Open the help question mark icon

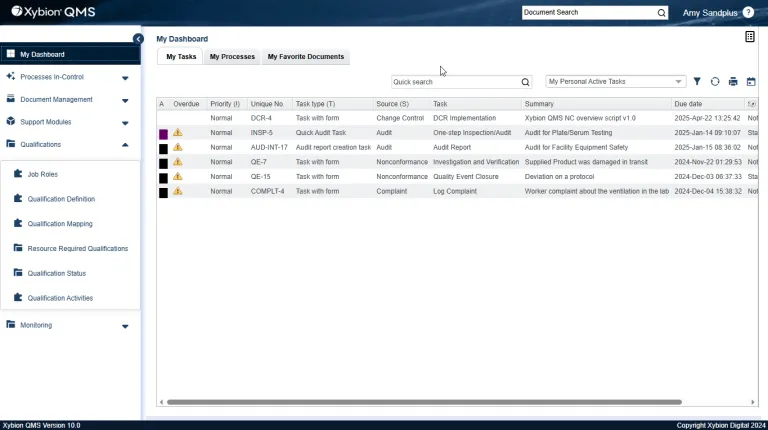click(x=748, y=13)
